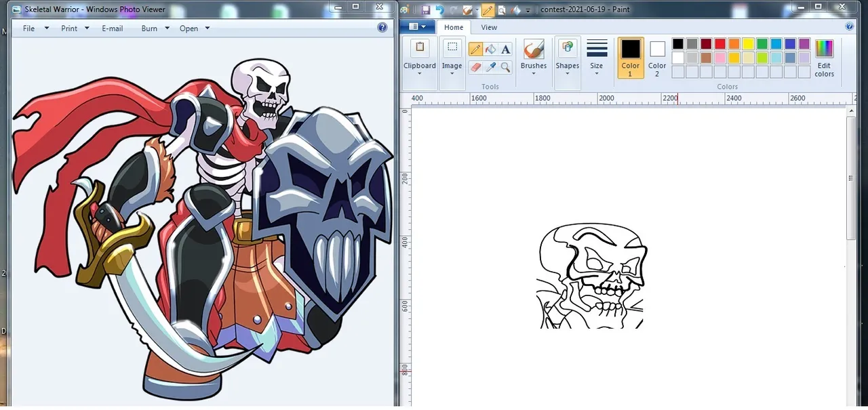The height and width of the screenshot is (410, 868).
Task: Click the Clipboard paste icon
Action: pyautogui.click(x=420, y=49)
